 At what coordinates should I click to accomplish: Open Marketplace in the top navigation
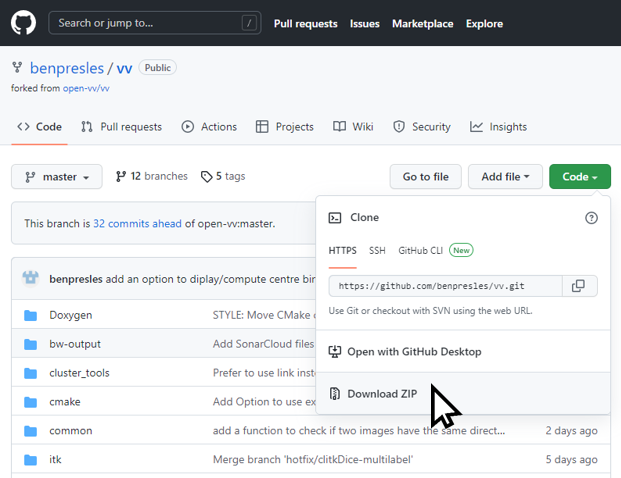click(423, 24)
